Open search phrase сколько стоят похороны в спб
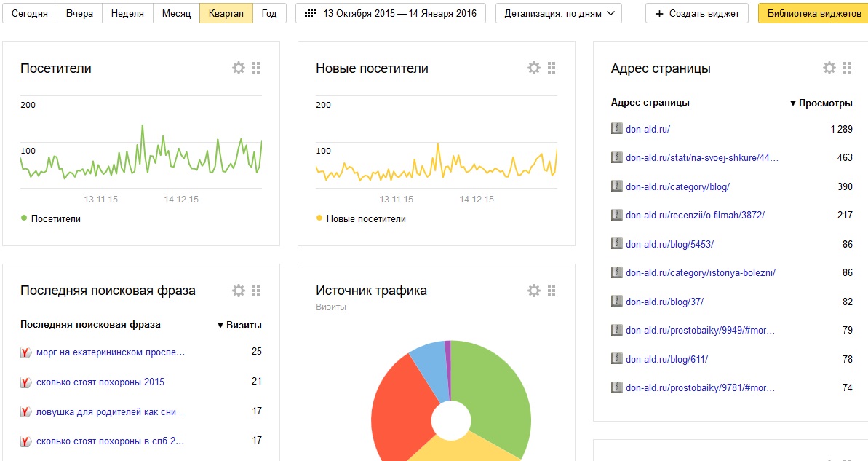 (110, 441)
